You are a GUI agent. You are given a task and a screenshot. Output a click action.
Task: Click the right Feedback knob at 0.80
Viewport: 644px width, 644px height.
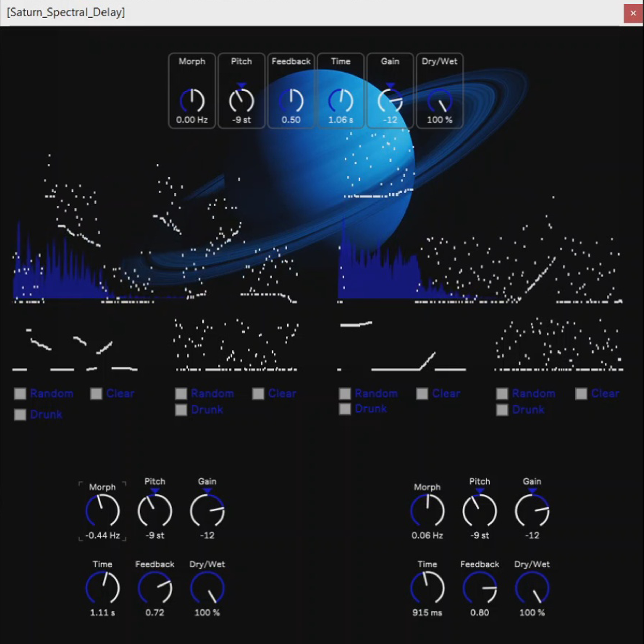pyautogui.click(x=479, y=588)
